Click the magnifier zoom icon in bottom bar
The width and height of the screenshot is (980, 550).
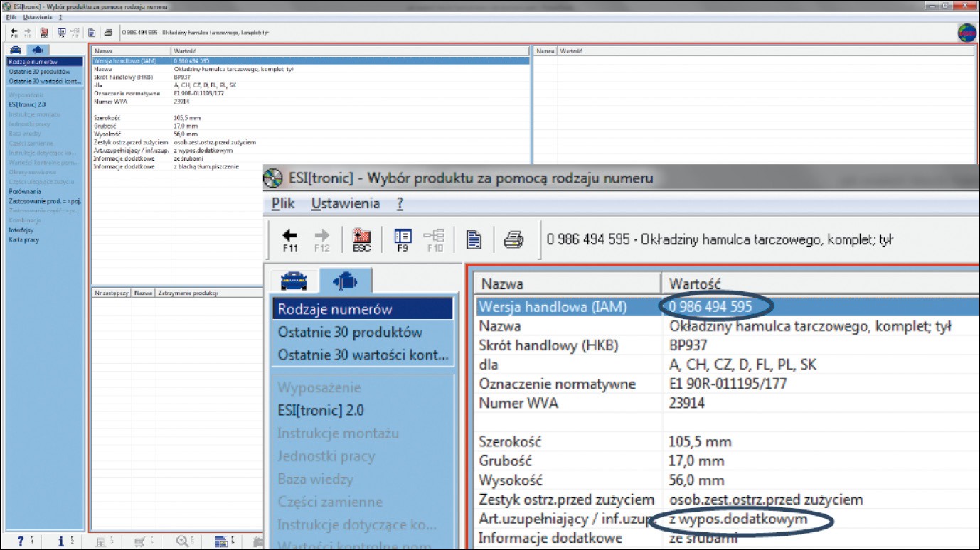click(183, 542)
